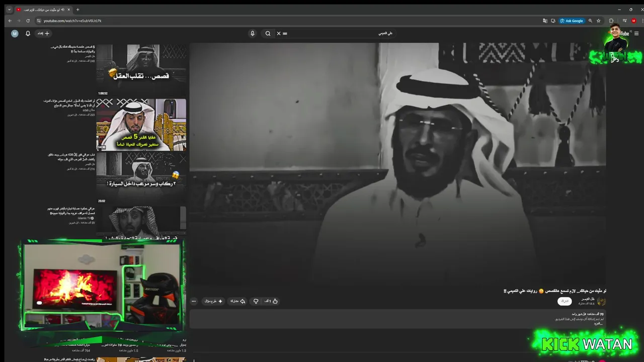Open suggested video with 1:08:52 duration

pos(141,69)
